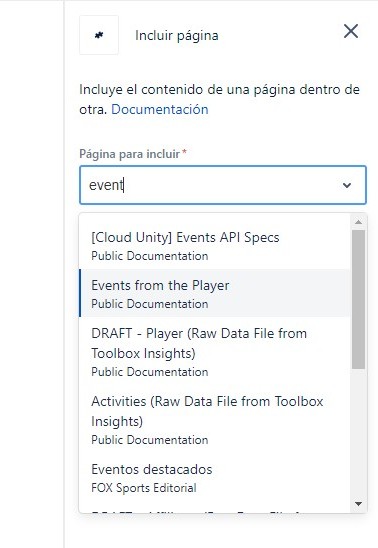378x548 pixels.
Task: Pick Activities (Raw Data File) option
Action: click(x=215, y=419)
